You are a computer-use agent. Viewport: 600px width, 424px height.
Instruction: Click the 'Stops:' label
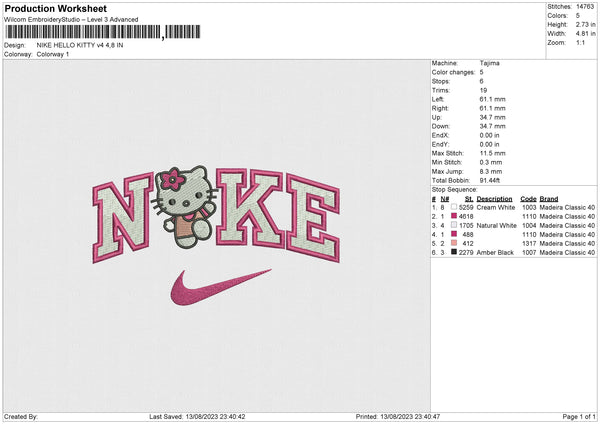[441, 81]
